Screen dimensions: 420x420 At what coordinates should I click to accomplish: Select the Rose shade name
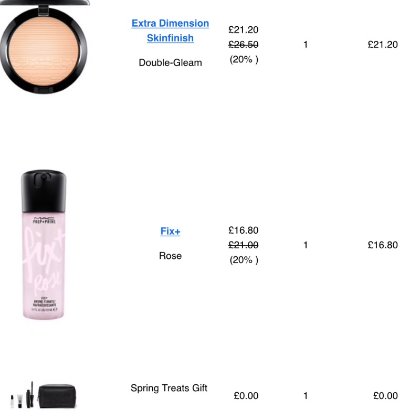[170, 256]
